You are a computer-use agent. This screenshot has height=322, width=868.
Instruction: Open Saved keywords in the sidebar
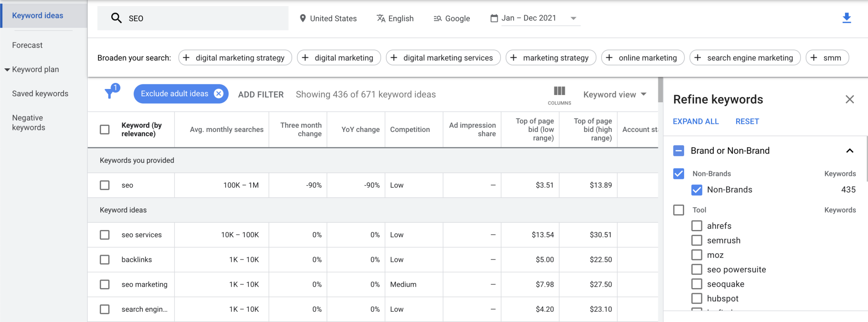click(40, 94)
